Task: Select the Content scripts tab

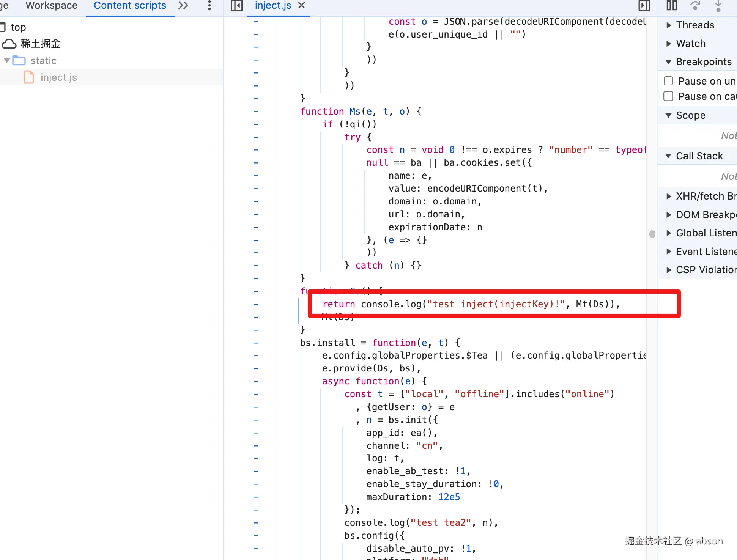Action: tap(130, 6)
